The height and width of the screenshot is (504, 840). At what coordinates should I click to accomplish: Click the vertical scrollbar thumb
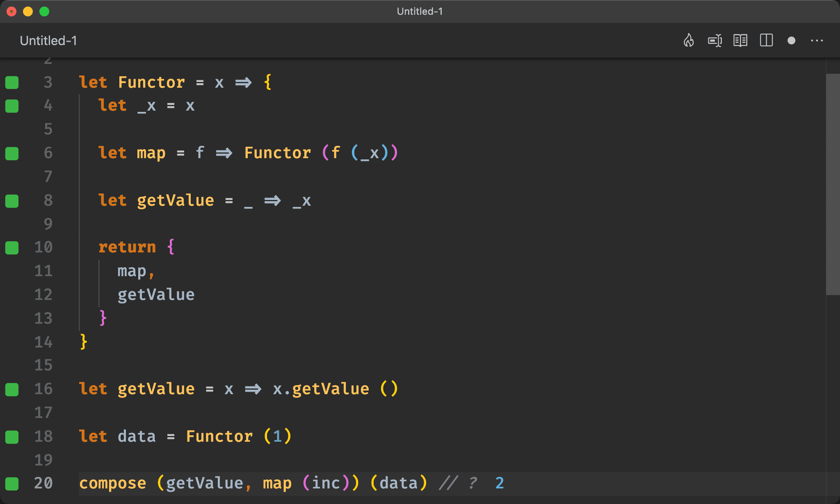coord(833,184)
